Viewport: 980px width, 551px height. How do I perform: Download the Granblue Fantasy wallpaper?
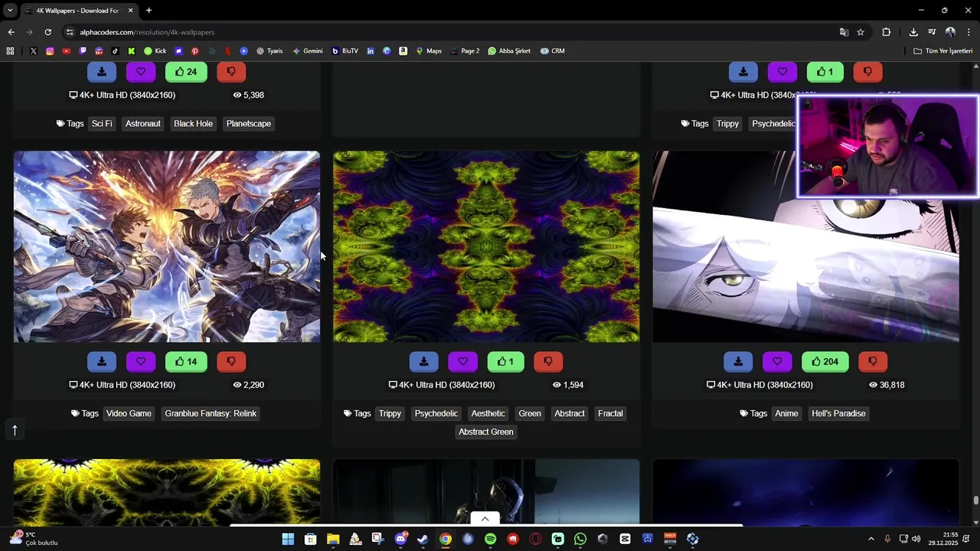[x=102, y=361]
